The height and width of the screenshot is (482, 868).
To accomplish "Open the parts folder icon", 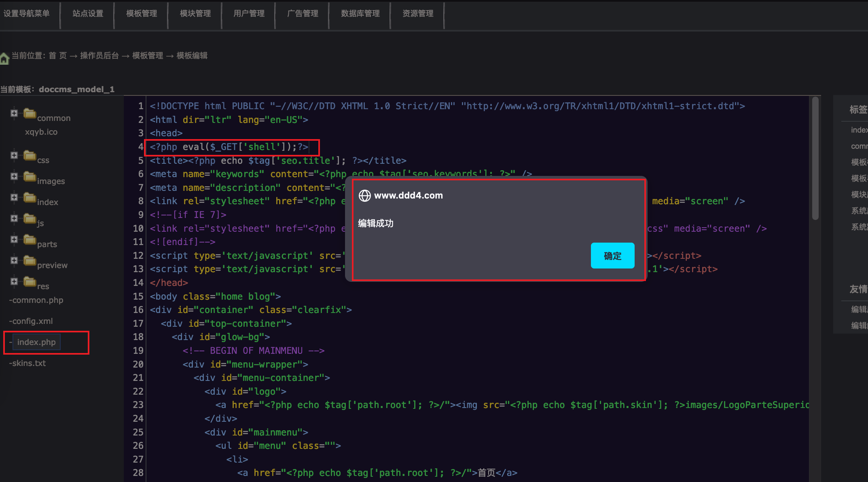I will [30, 240].
